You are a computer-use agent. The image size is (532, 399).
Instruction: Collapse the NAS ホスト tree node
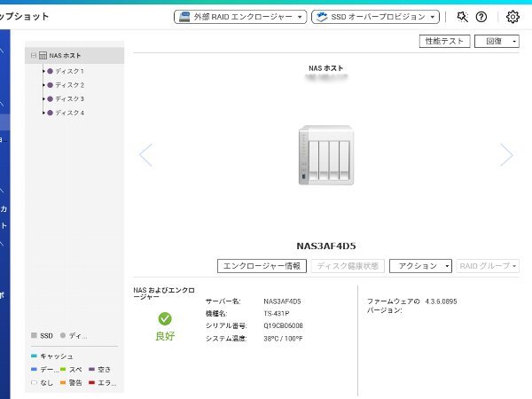click(34, 55)
